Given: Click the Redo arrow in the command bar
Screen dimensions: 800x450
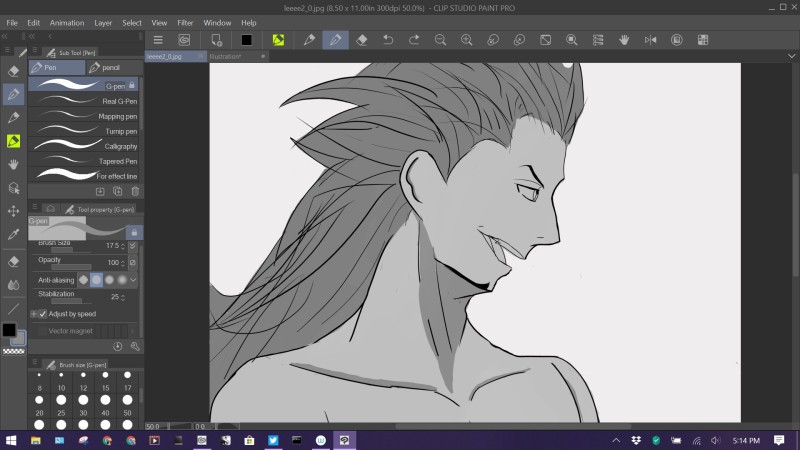Looking at the screenshot, I should click(x=414, y=40).
